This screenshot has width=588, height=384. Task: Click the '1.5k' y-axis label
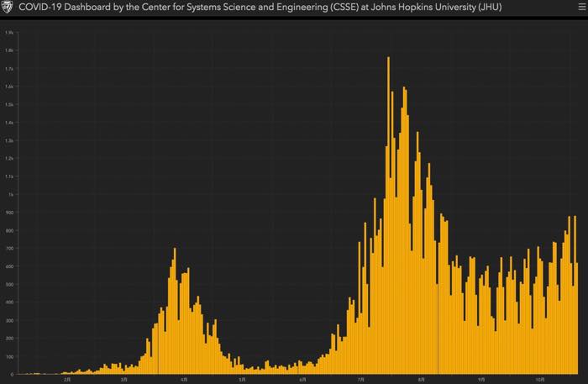tap(9, 105)
